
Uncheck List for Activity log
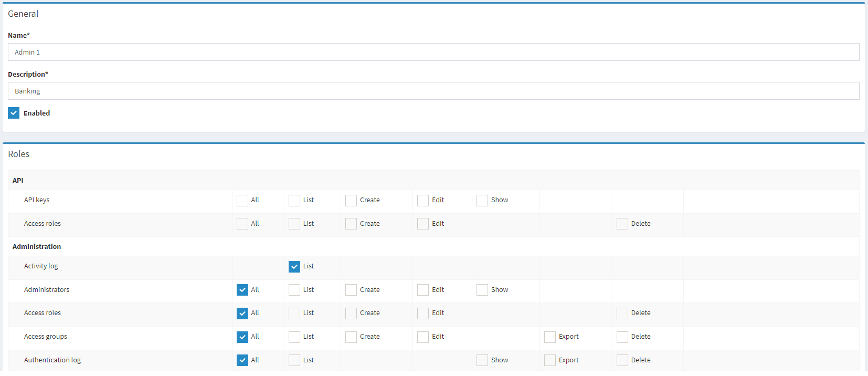pyautogui.click(x=294, y=267)
